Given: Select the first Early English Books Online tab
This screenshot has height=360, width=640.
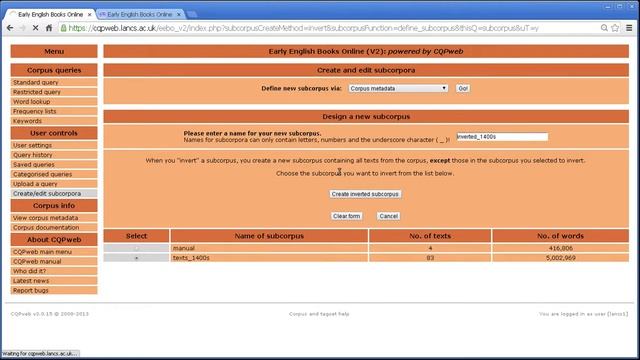Looking at the screenshot, I should 50,14.
